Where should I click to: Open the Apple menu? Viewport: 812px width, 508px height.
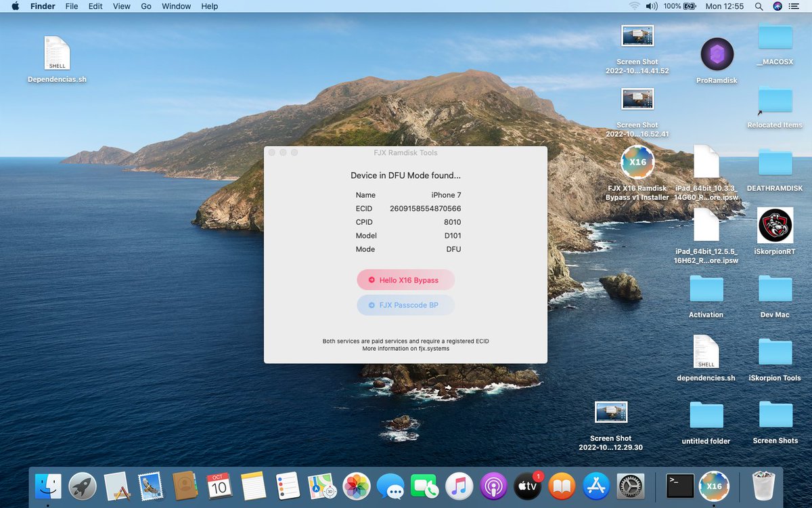(16, 6)
